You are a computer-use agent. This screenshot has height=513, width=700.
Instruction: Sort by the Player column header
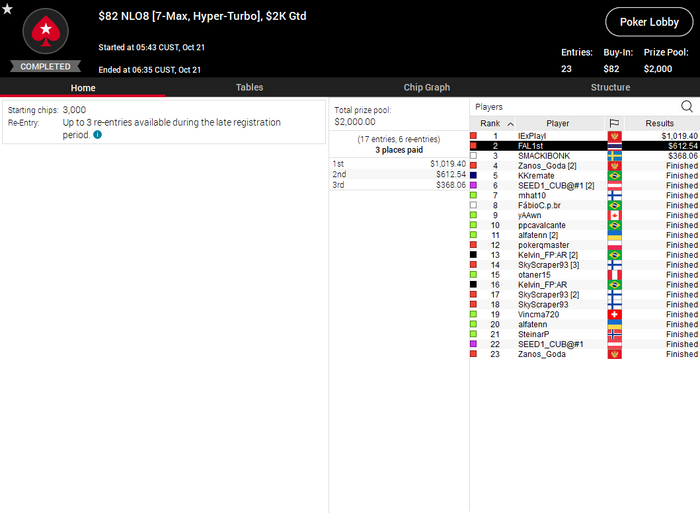(x=558, y=123)
